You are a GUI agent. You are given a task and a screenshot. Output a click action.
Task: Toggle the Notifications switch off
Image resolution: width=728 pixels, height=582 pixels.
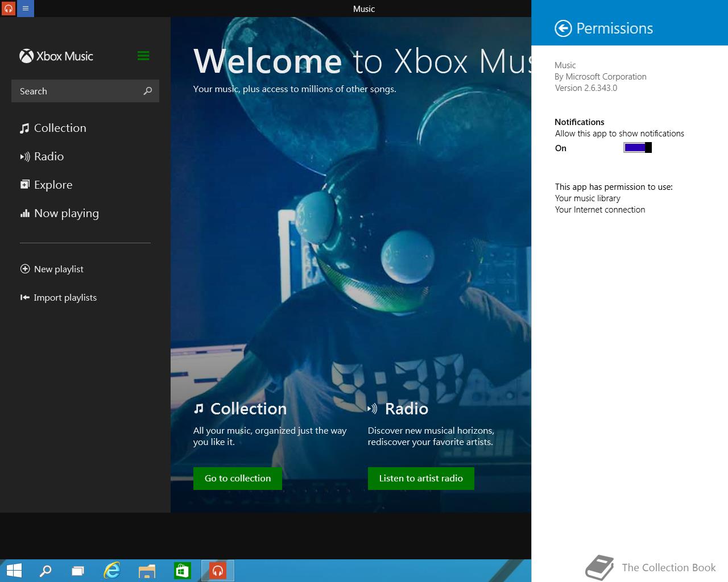638,148
